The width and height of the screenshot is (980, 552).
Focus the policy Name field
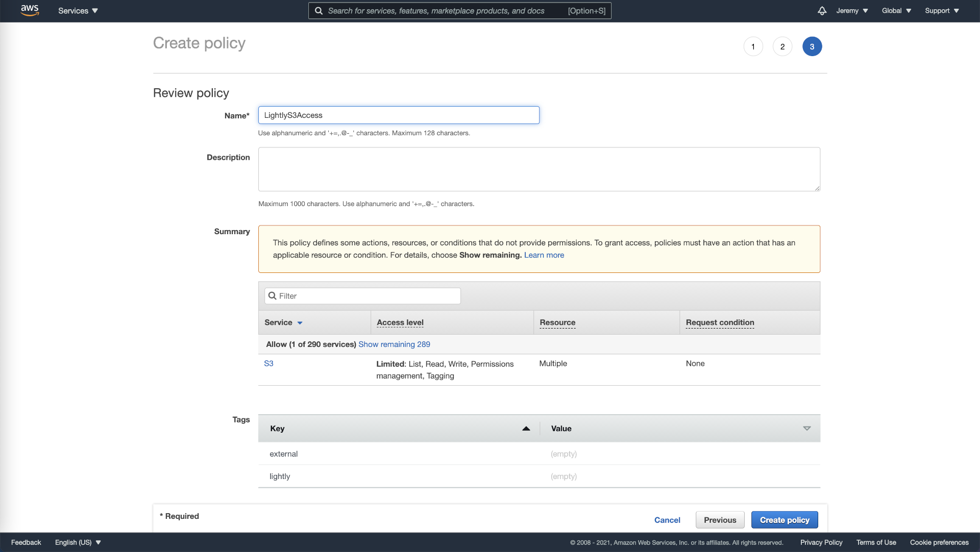click(x=399, y=115)
